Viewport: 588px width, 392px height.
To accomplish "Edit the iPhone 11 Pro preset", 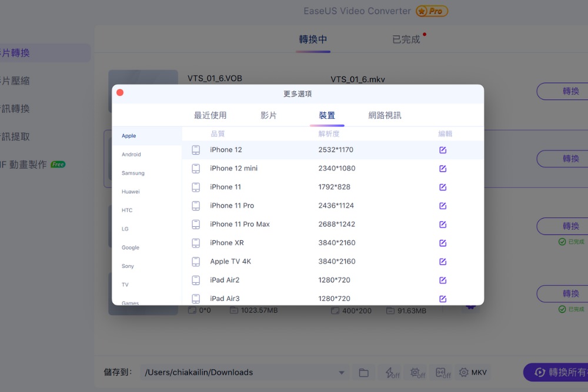I will pos(443,206).
